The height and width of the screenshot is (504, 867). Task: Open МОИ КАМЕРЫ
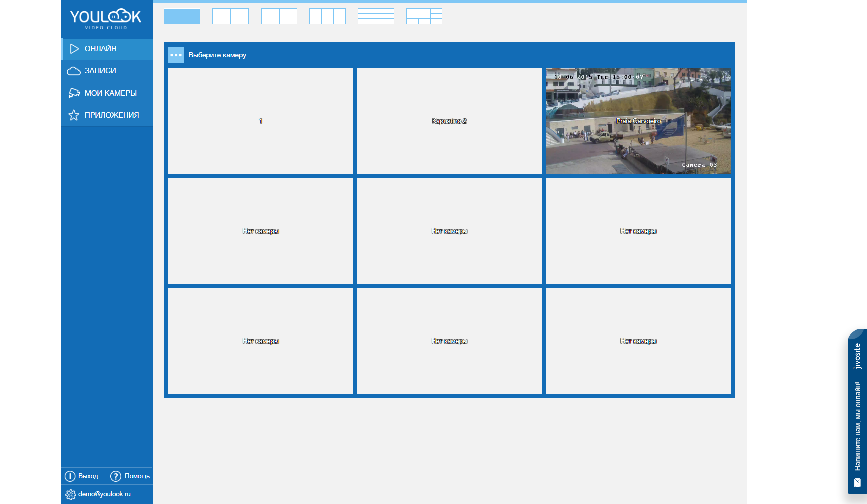[x=107, y=93]
